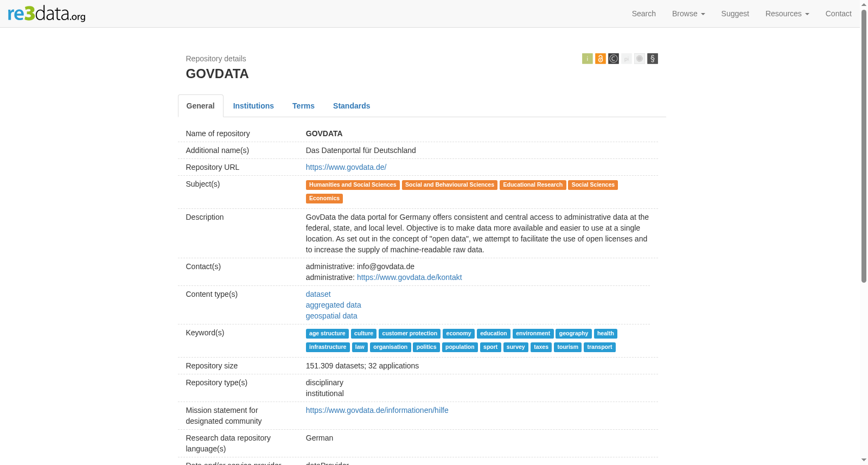Open the govdata.de/informationen/hilfe mission link
868x465 pixels.
click(377, 410)
